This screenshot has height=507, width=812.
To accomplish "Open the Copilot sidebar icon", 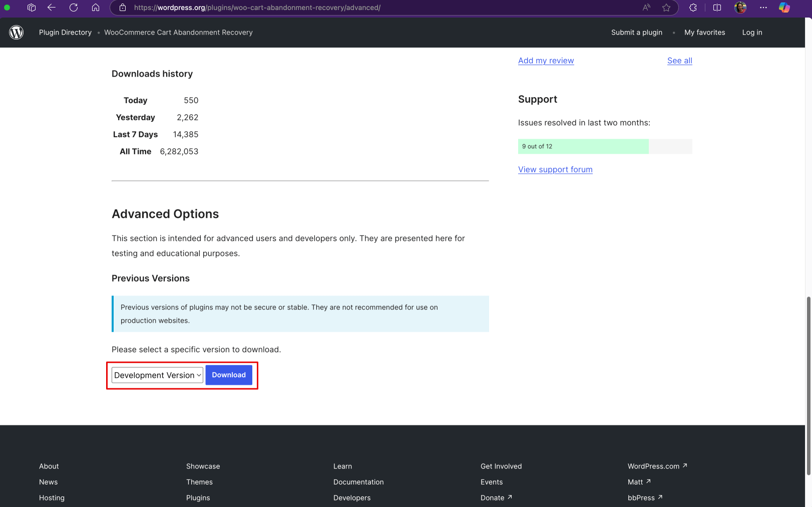I will click(784, 8).
